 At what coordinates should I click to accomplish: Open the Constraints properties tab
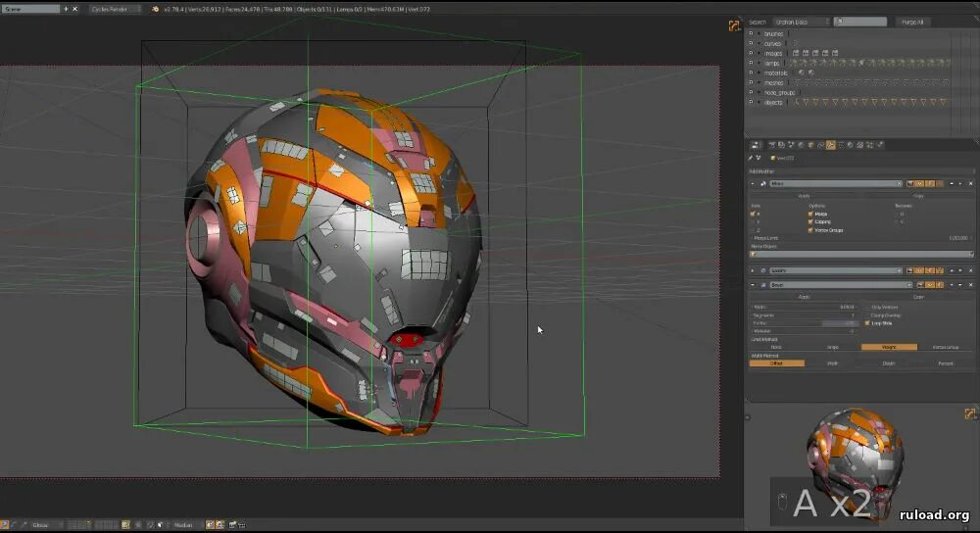820,145
